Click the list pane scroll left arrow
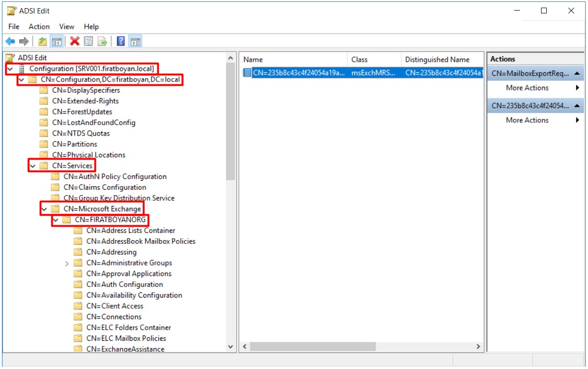Viewport: 588px width, 369px height. (244, 346)
